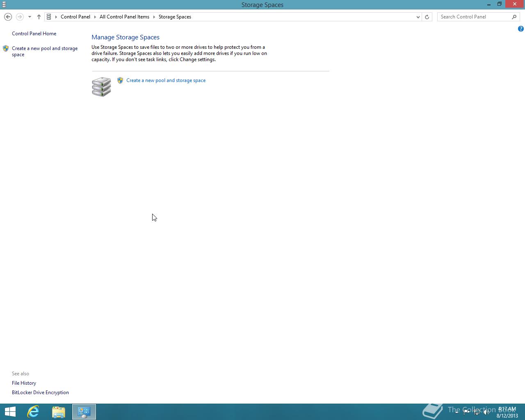The width and height of the screenshot is (525, 420).
Task: Expand the chevron before Control Panel breadcrumb
Action: (x=56, y=17)
